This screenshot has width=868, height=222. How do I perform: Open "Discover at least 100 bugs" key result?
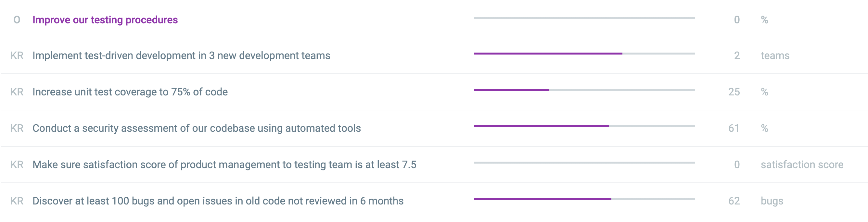[218, 201]
